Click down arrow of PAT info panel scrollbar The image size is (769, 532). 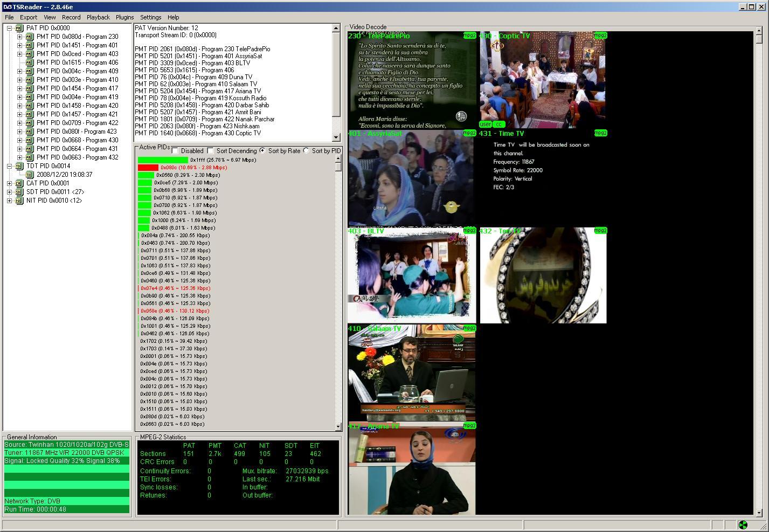pyautogui.click(x=337, y=137)
